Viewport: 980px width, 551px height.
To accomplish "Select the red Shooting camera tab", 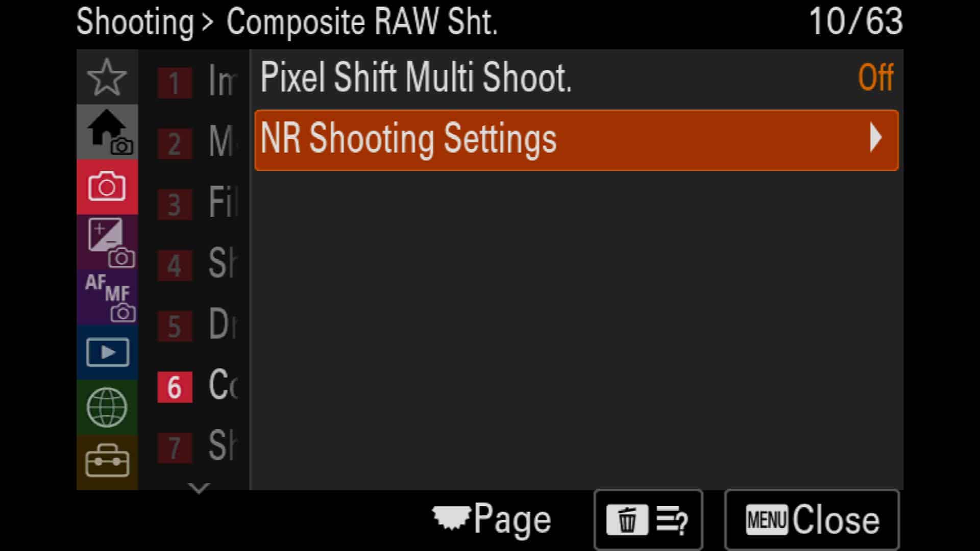I will click(x=107, y=187).
